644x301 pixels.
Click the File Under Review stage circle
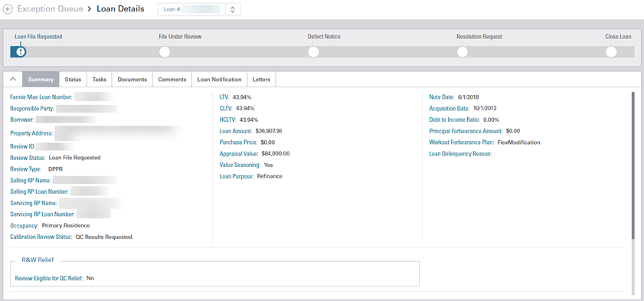coord(165,52)
